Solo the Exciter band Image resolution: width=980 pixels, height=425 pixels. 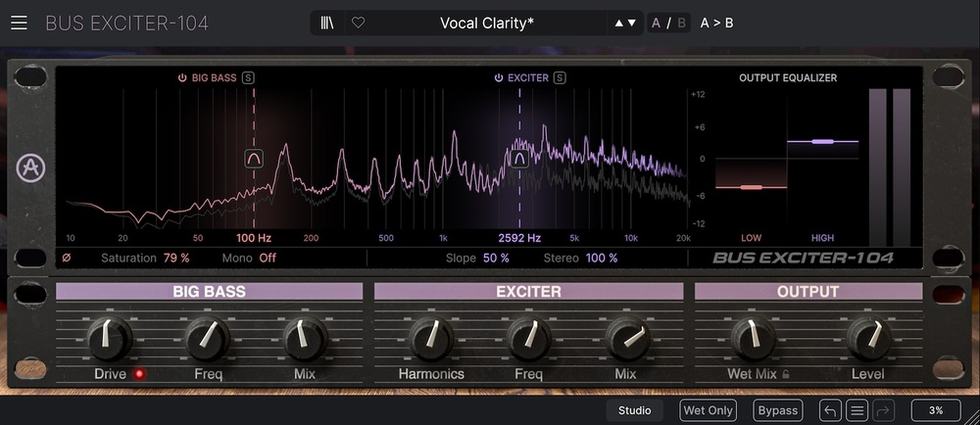(x=560, y=78)
